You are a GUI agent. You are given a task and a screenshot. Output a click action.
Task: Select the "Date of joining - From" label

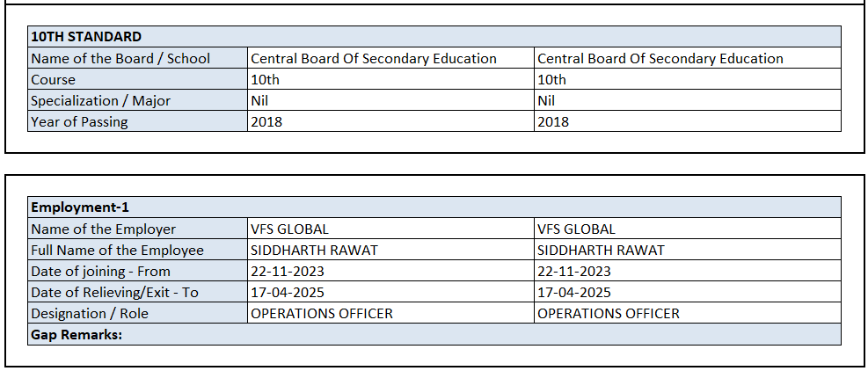(x=100, y=271)
